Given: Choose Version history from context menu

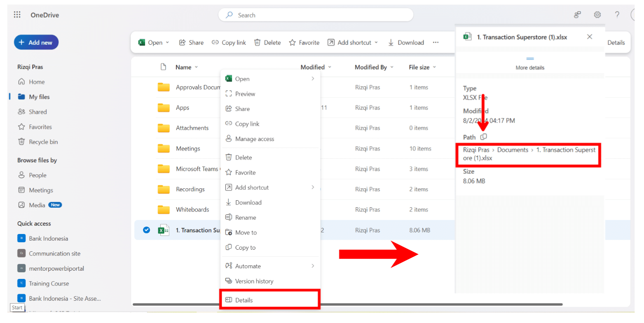Looking at the screenshot, I should click(270, 281).
